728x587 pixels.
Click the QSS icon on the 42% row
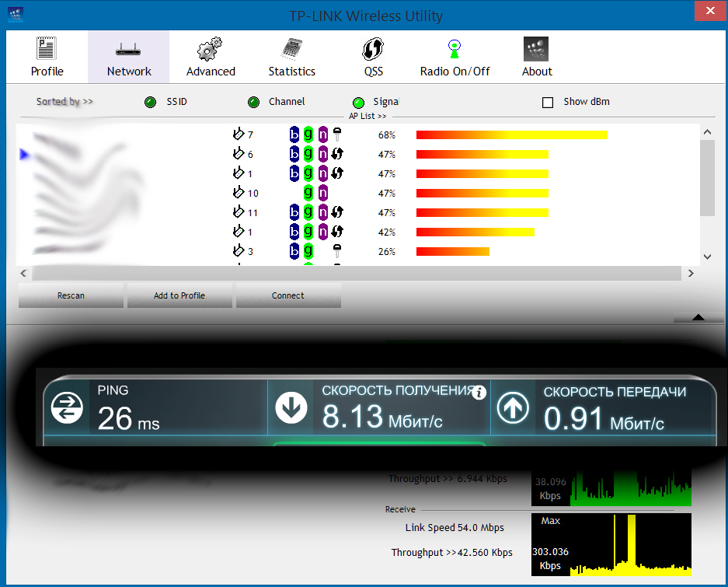coord(337,232)
